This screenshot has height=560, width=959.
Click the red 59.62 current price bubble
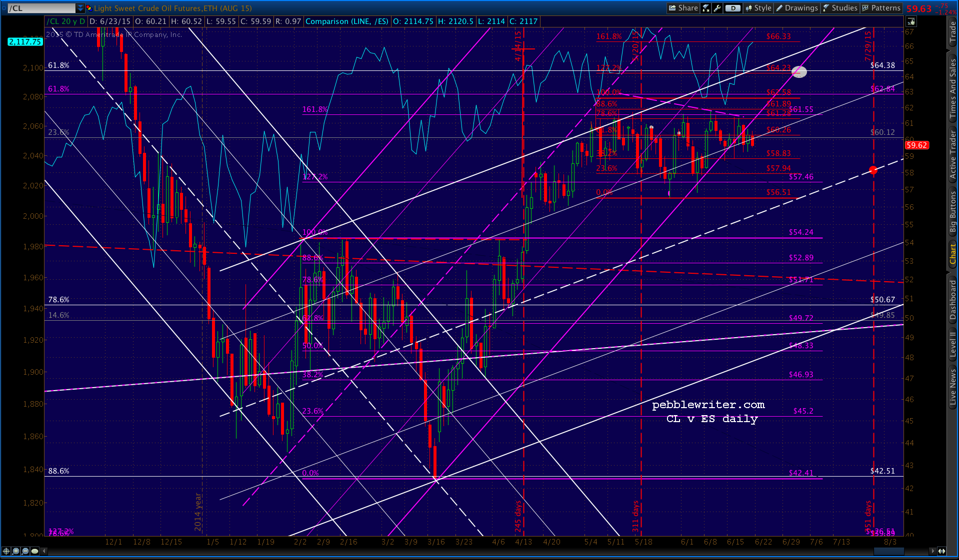pyautogui.click(x=917, y=145)
